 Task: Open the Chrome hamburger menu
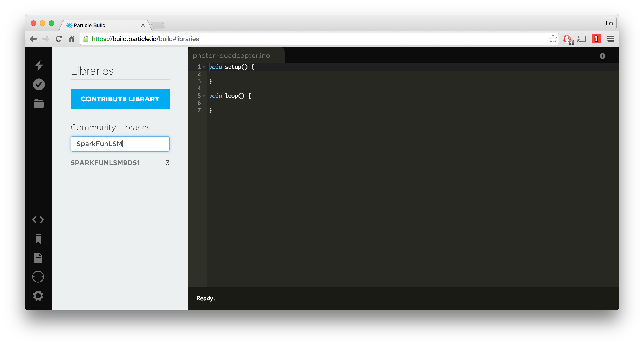611,39
